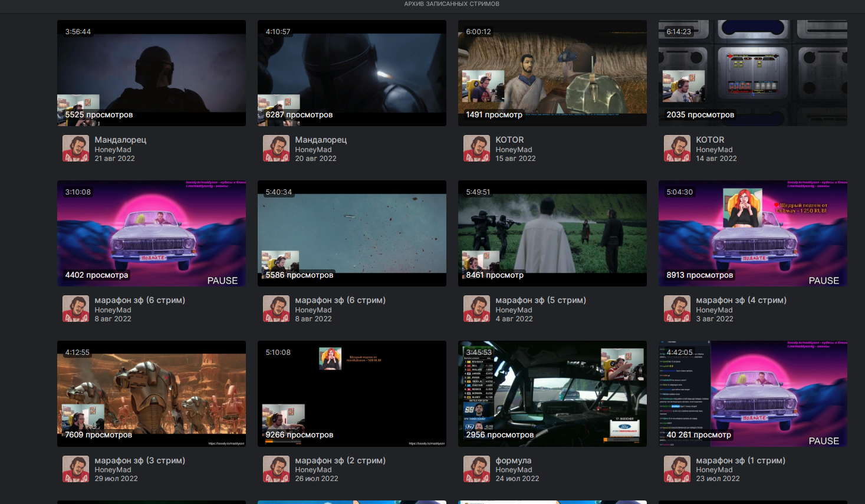This screenshot has width=865, height=504.
Task: Click the date 24 июл 2022
Action: point(517,479)
